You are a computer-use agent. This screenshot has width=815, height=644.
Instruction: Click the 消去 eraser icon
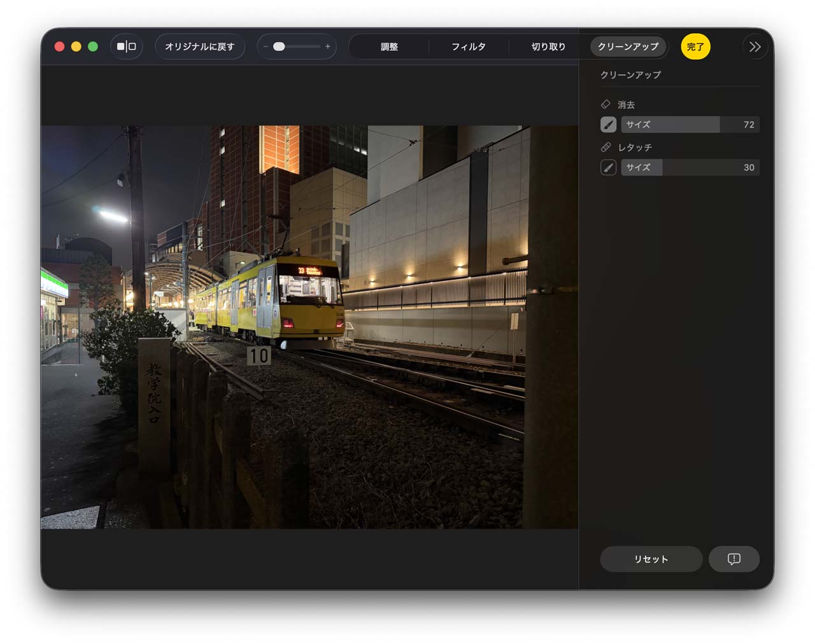pos(606,104)
